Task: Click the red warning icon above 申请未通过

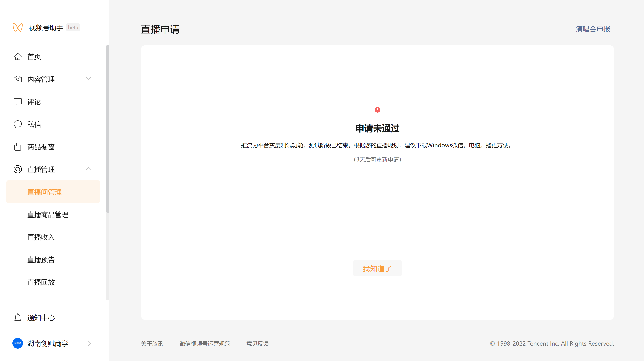Action: point(378,110)
